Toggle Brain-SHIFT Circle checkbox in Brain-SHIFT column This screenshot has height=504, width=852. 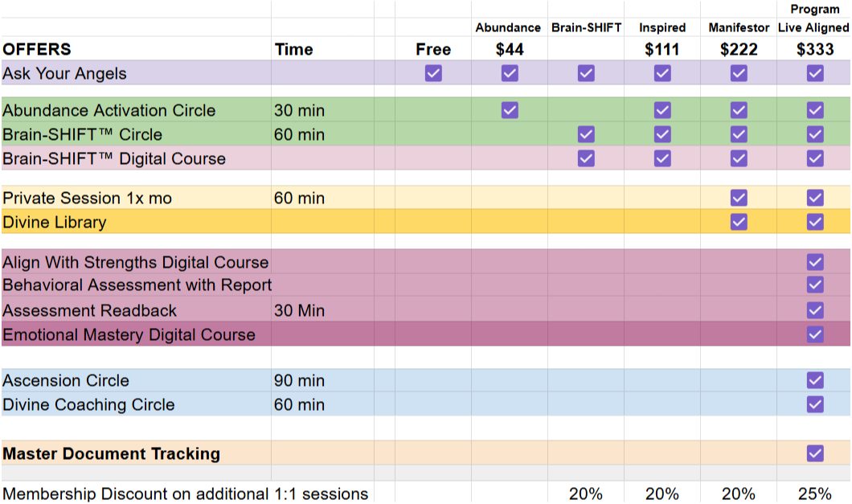(x=586, y=134)
